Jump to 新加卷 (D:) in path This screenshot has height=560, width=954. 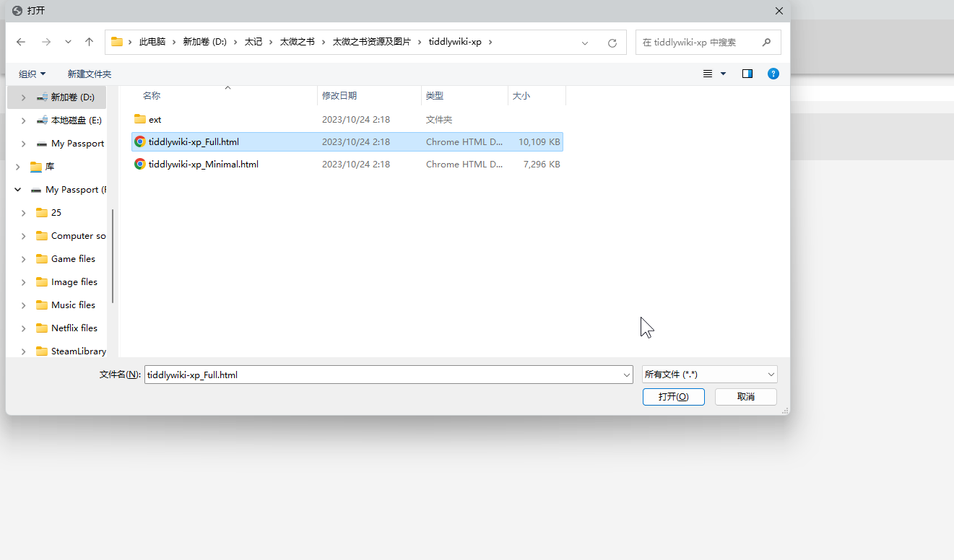pyautogui.click(x=205, y=42)
